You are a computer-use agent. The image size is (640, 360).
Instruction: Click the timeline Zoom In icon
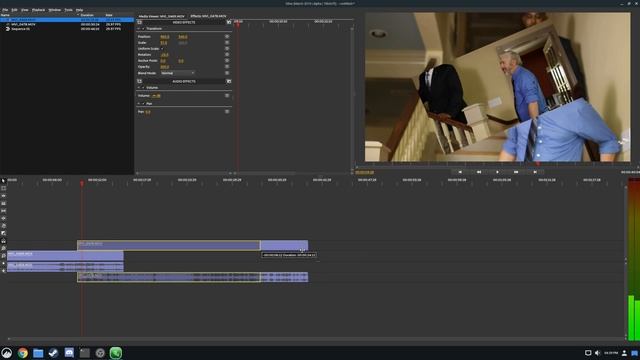[4, 248]
